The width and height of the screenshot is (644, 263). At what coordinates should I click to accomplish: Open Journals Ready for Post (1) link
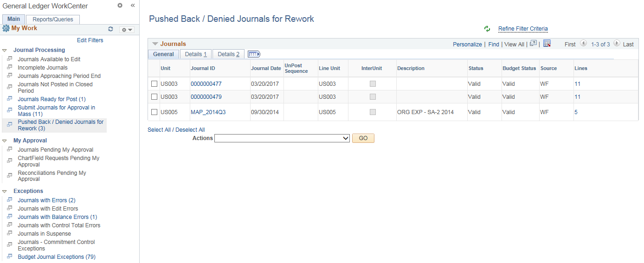tap(52, 99)
